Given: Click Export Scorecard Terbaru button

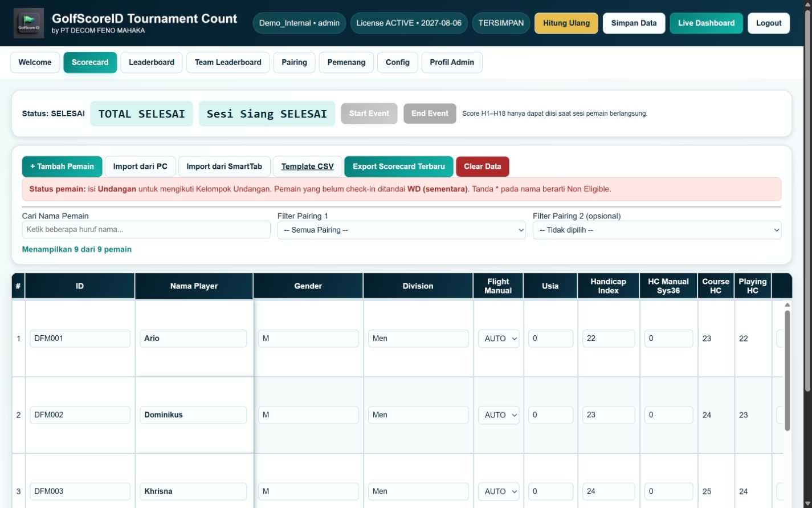Looking at the screenshot, I should click(399, 166).
